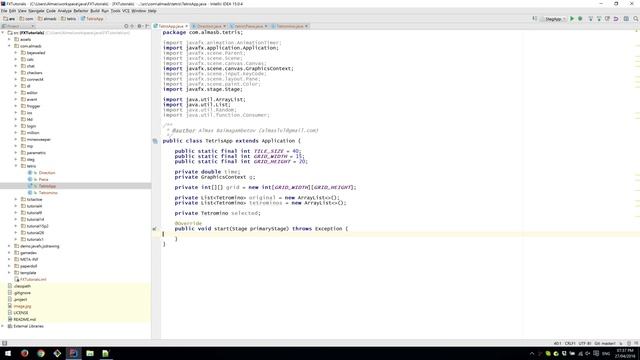Screen dimensions: 640x360
Task: Expand the External Libraries node
Action: pyautogui.click(x=3, y=326)
